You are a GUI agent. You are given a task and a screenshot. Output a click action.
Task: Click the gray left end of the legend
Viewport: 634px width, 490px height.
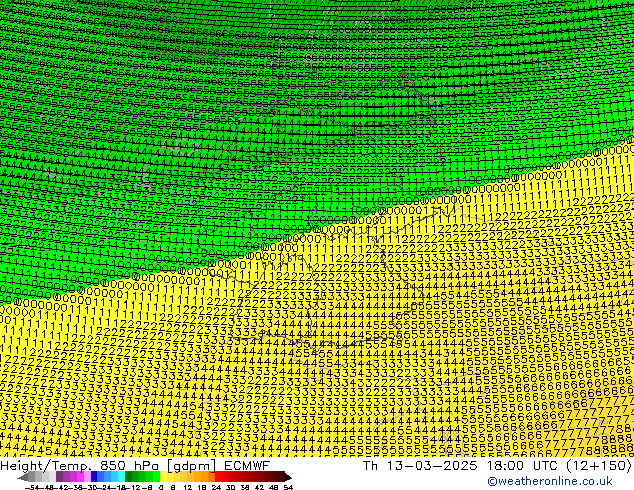[23, 477]
